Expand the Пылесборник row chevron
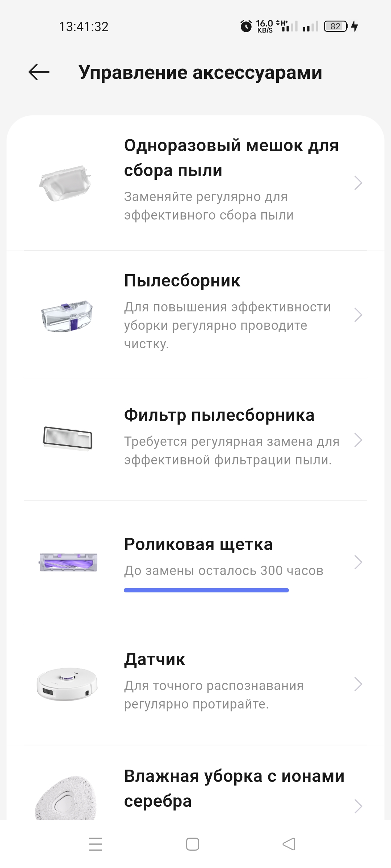 click(x=358, y=315)
